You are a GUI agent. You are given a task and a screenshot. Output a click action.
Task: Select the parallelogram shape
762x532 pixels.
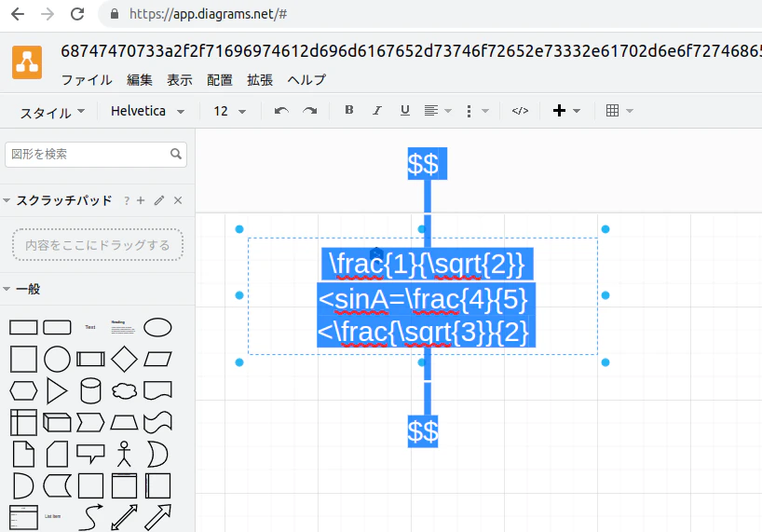(157, 359)
